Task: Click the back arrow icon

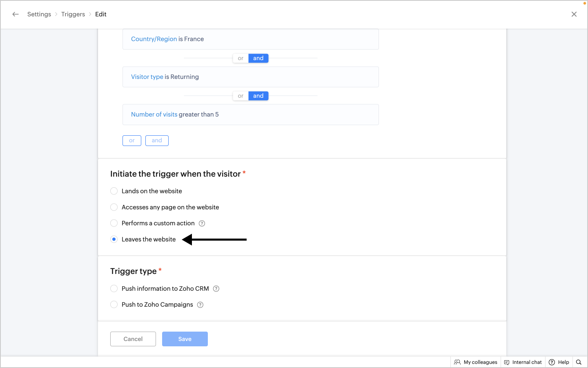Action: 16,14
